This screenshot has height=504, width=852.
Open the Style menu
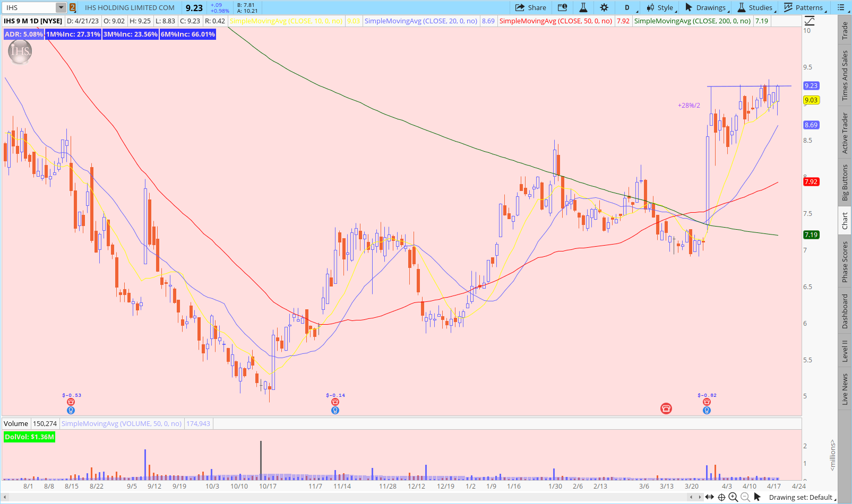pyautogui.click(x=660, y=7)
